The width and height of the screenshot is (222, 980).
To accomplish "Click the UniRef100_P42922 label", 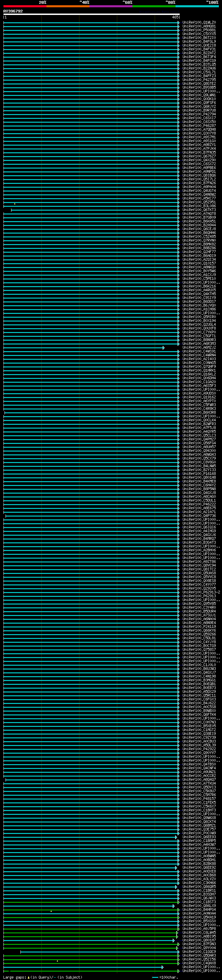I will coord(199,749).
